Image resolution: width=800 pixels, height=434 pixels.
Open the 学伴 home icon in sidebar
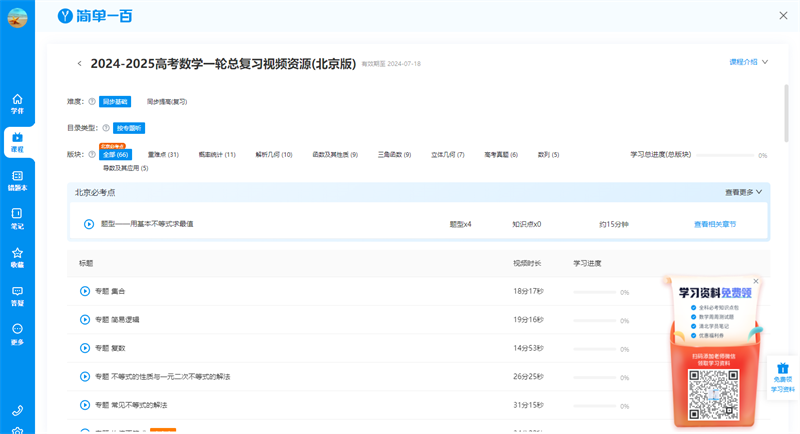pyautogui.click(x=17, y=104)
